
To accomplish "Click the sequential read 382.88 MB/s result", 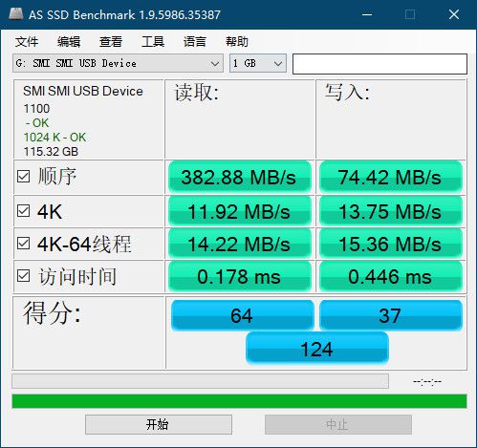I will pyautogui.click(x=239, y=177).
